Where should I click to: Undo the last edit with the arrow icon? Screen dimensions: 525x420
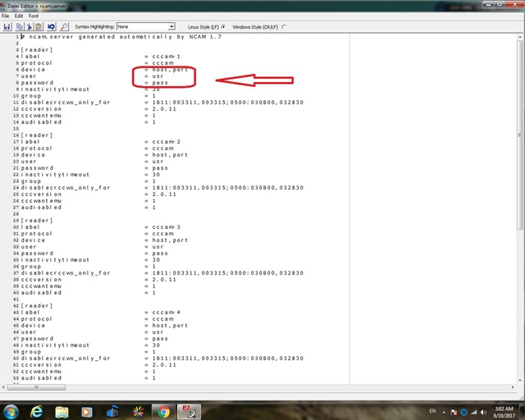(52, 27)
